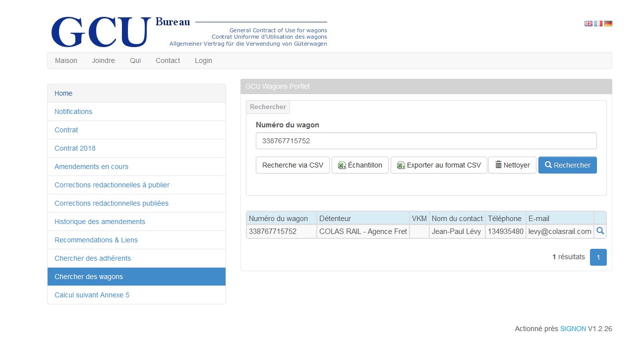Open Calcul suivant Annexe 5

[92, 295]
